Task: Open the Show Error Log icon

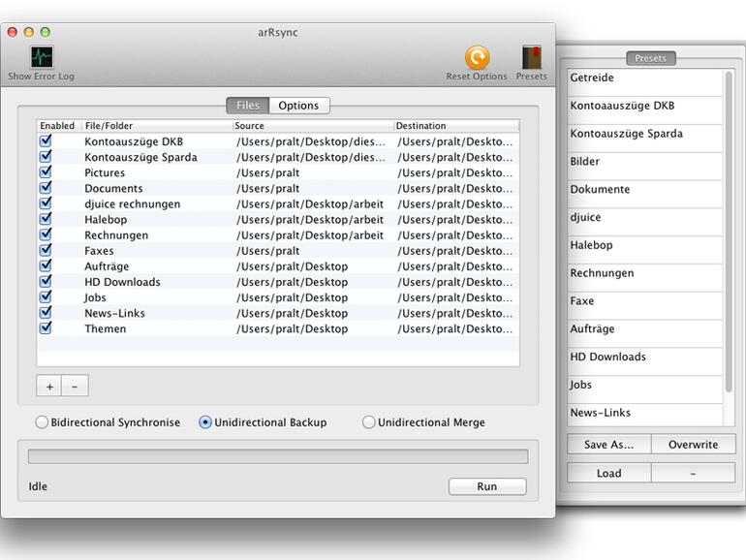Action: coord(42,57)
